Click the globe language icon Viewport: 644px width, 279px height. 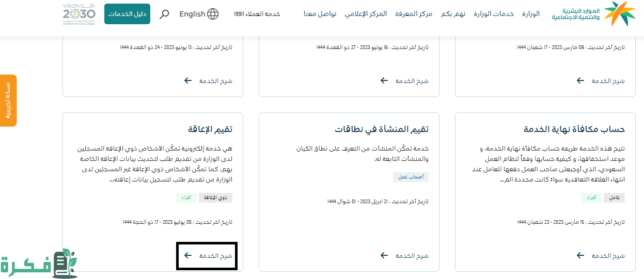[x=212, y=14]
